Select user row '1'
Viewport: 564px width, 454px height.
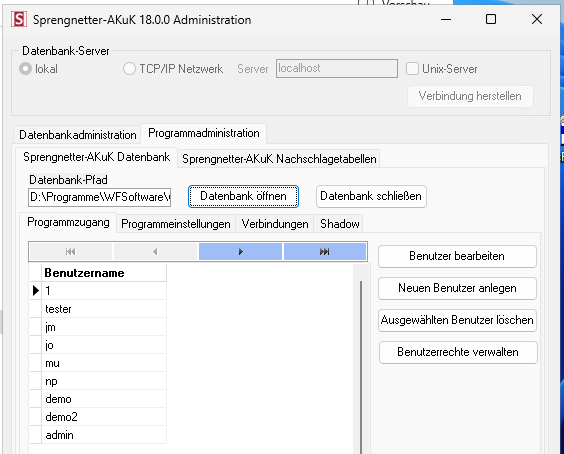[104, 291]
